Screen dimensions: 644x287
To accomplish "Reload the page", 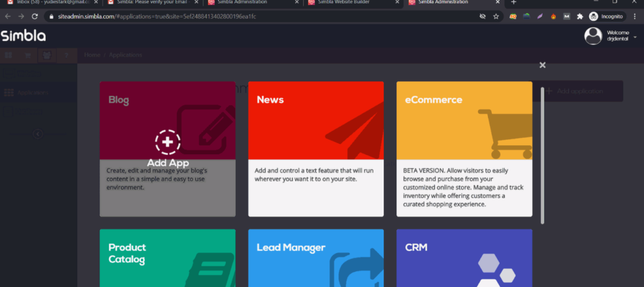I will pos(35,16).
